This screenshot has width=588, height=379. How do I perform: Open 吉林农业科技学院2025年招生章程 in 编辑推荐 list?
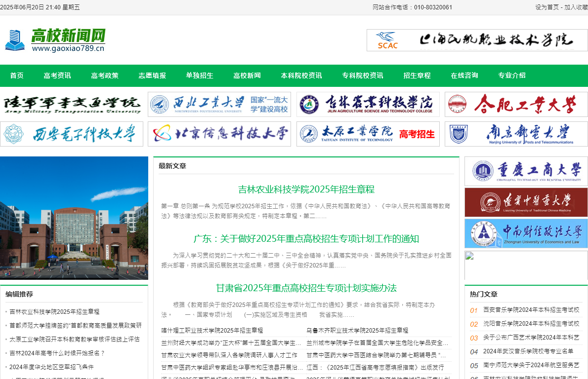(54, 311)
